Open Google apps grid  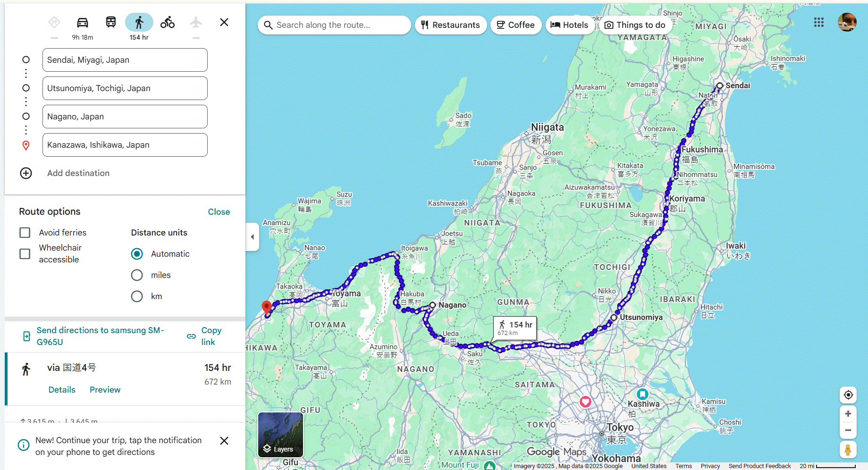click(x=819, y=22)
